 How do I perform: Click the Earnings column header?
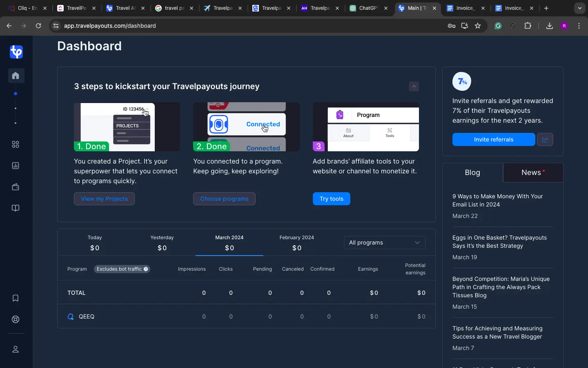[368, 269]
